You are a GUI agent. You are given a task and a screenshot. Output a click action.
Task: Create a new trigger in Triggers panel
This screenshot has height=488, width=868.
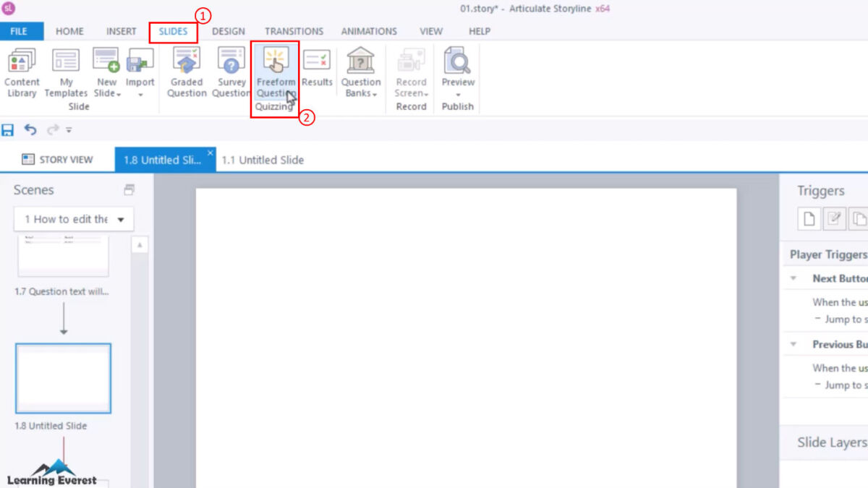tap(809, 219)
